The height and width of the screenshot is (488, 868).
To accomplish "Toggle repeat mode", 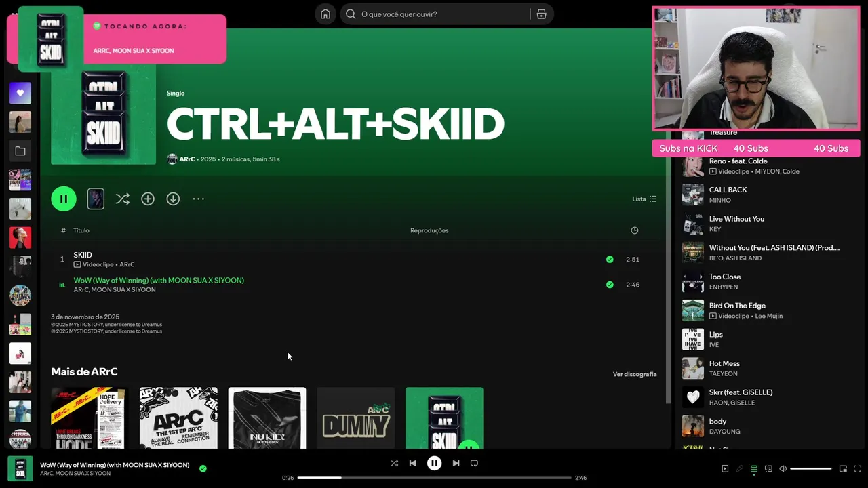I will pos(474,464).
